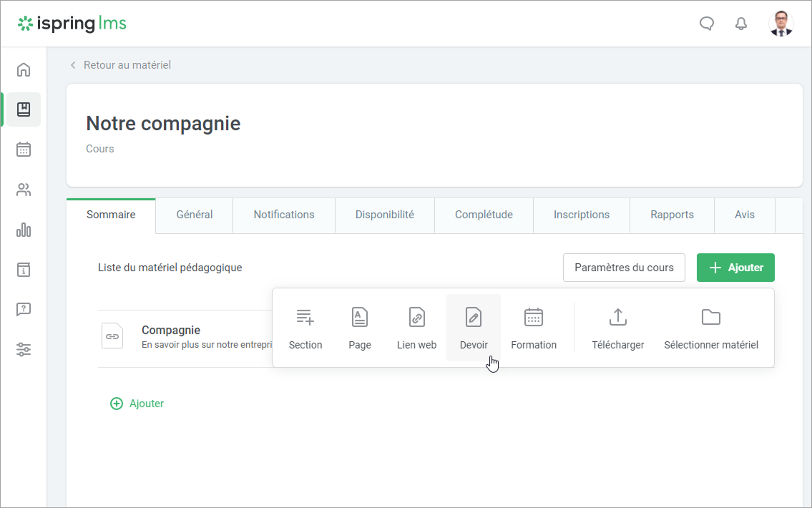Open the sidebar settings sliders icon
The width and height of the screenshot is (812, 508).
click(24, 350)
